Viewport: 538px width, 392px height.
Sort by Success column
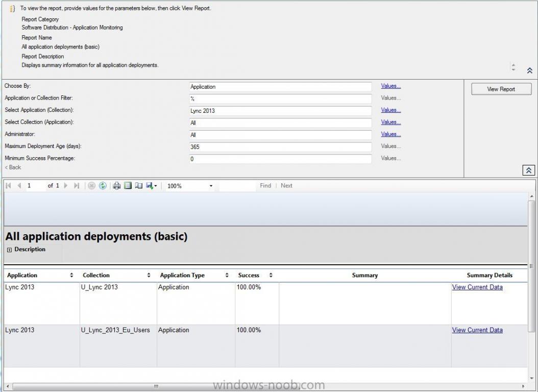pyautogui.click(x=271, y=275)
